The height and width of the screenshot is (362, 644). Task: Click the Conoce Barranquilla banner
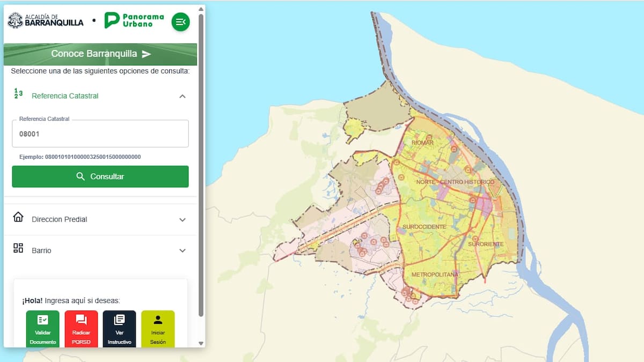pos(100,54)
